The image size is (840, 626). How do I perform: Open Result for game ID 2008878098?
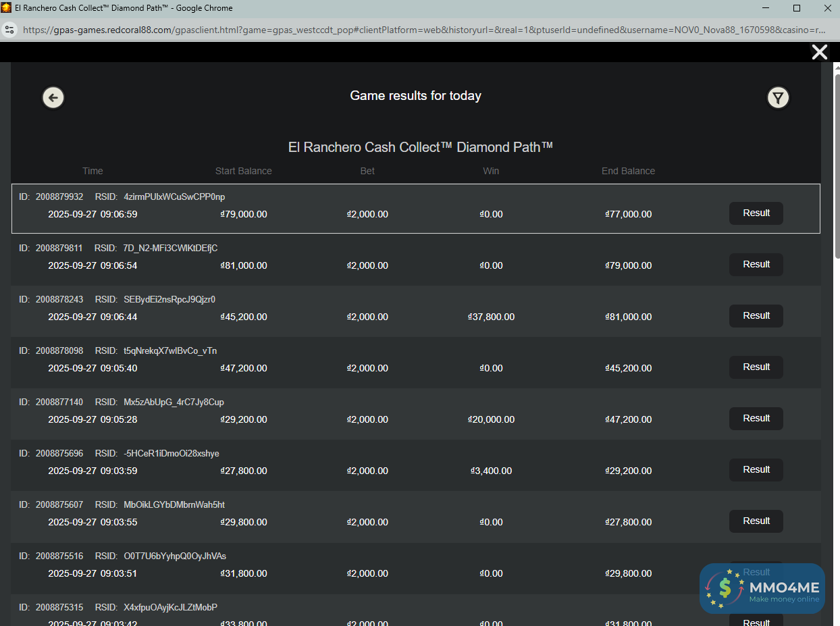[756, 367]
